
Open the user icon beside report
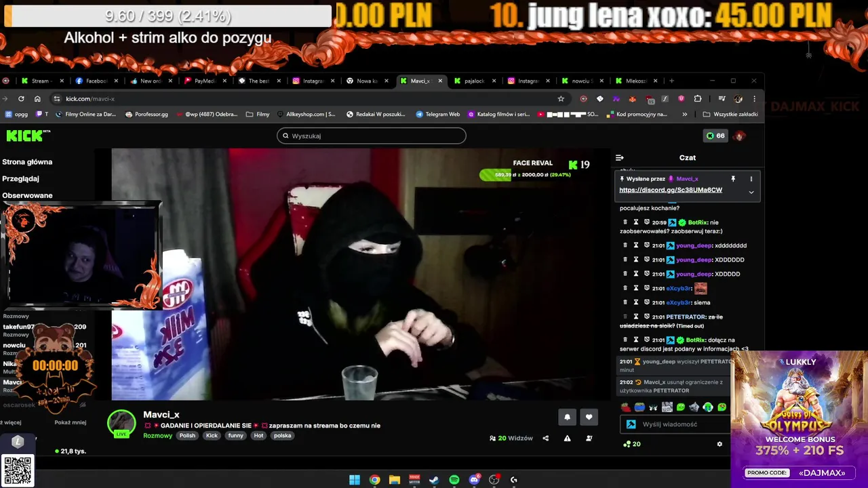pyautogui.click(x=589, y=439)
